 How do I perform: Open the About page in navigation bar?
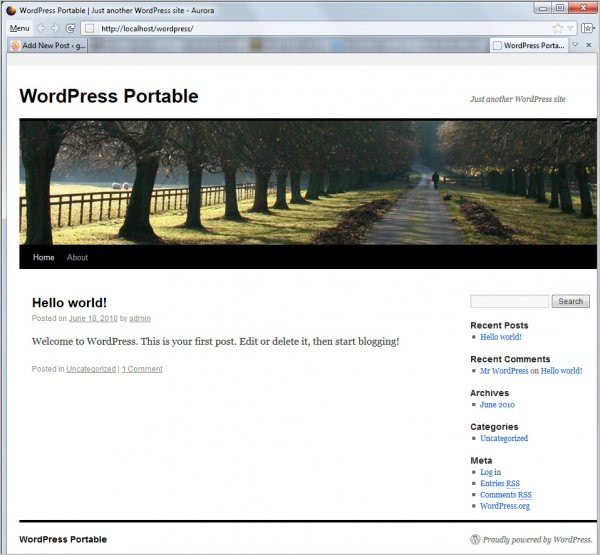77,257
